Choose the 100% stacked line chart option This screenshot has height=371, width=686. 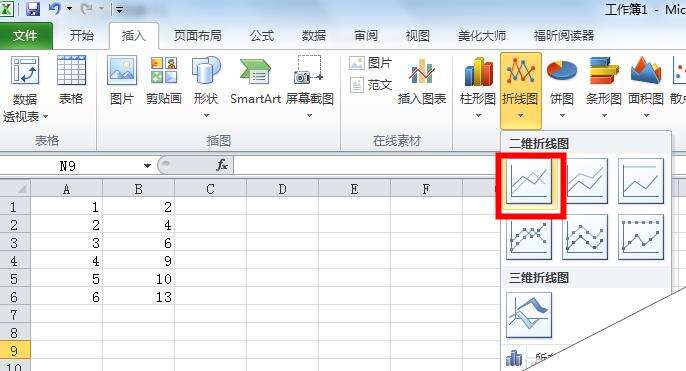pyautogui.click(x=641, y=181)
